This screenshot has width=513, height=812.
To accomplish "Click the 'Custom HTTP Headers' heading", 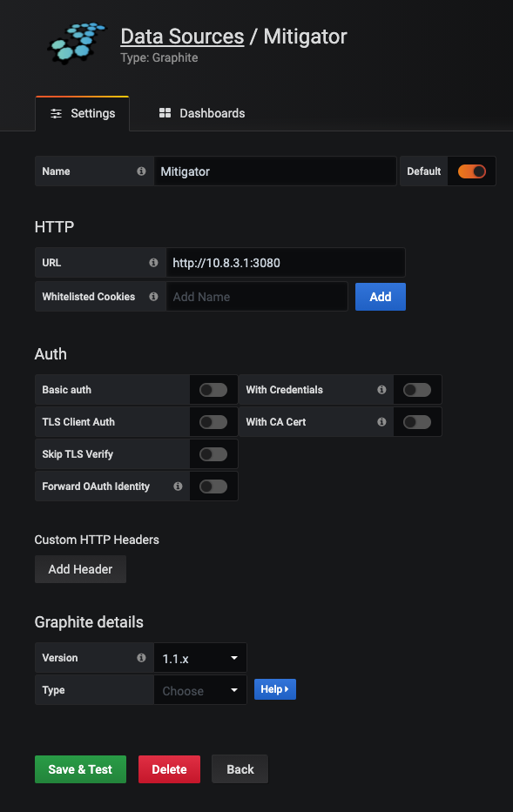I will [97, 540].
